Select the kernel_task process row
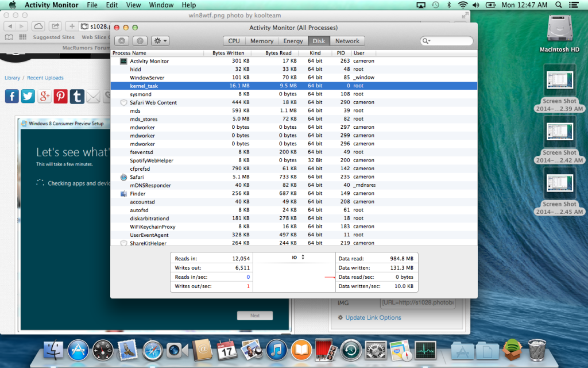The width and height of the screenshot is (588, 368). pos(293,86)
